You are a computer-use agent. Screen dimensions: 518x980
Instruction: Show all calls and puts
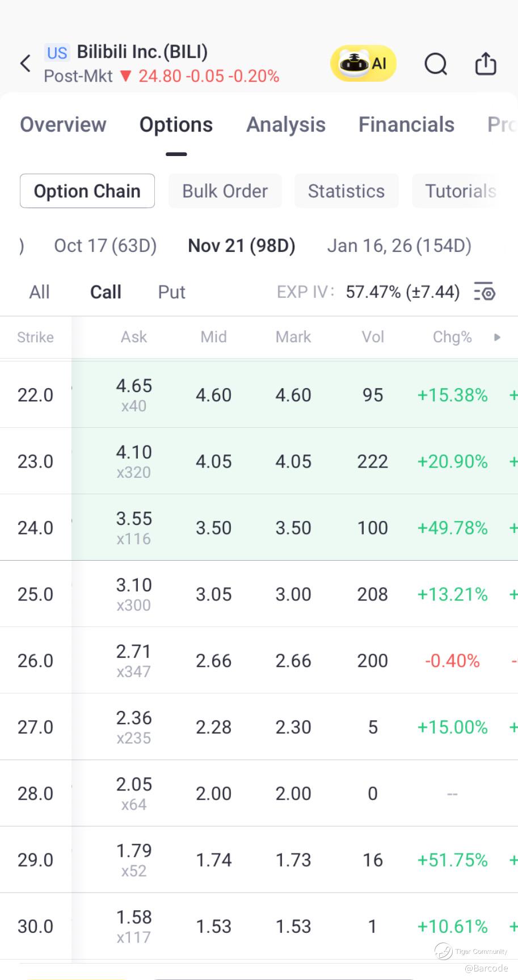39,292
